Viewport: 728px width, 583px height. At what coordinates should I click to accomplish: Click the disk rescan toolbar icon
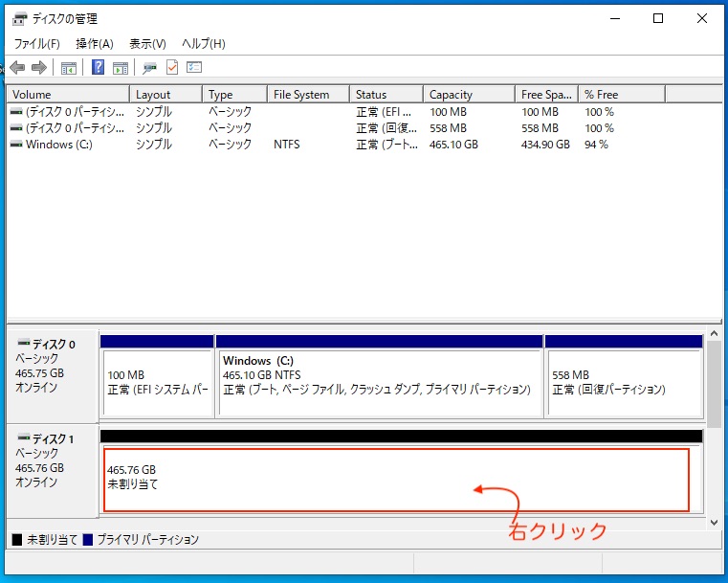[149, 68]
